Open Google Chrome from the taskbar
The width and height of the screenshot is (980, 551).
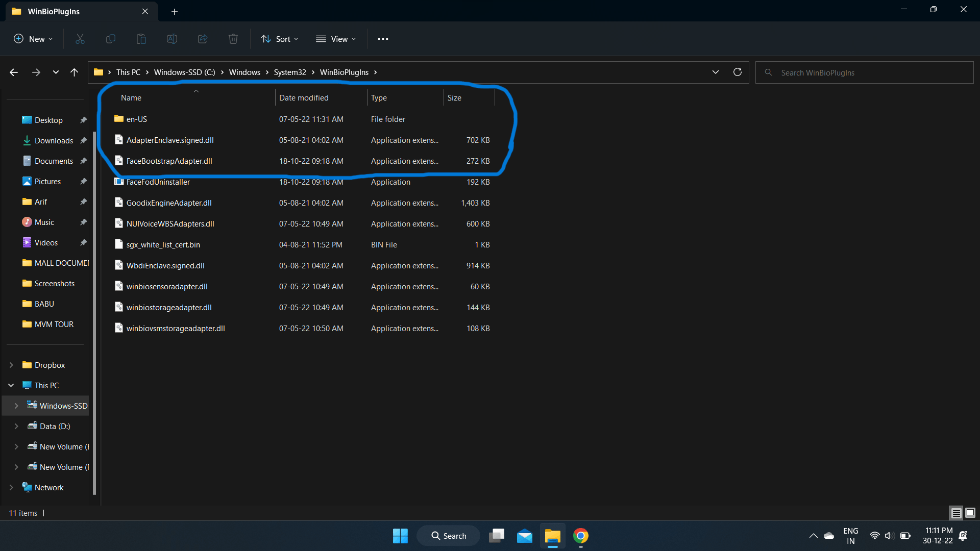pyautogui.click(x=581, y=536)
